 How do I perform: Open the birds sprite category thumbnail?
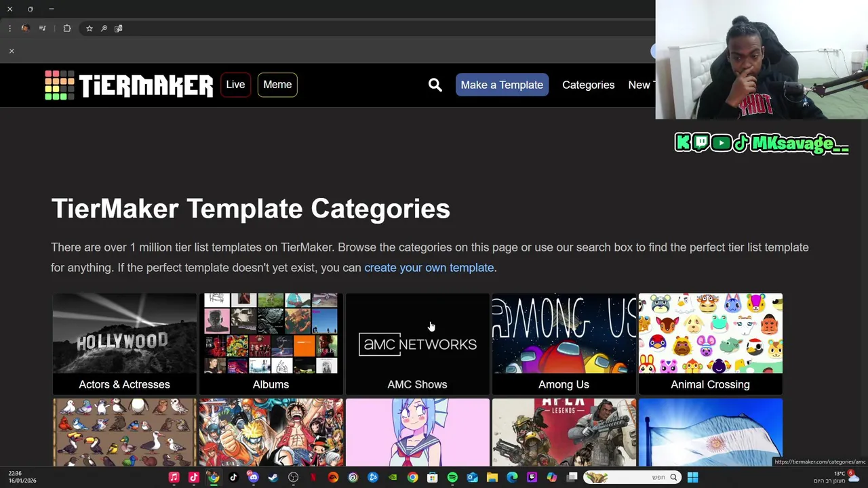124,432
